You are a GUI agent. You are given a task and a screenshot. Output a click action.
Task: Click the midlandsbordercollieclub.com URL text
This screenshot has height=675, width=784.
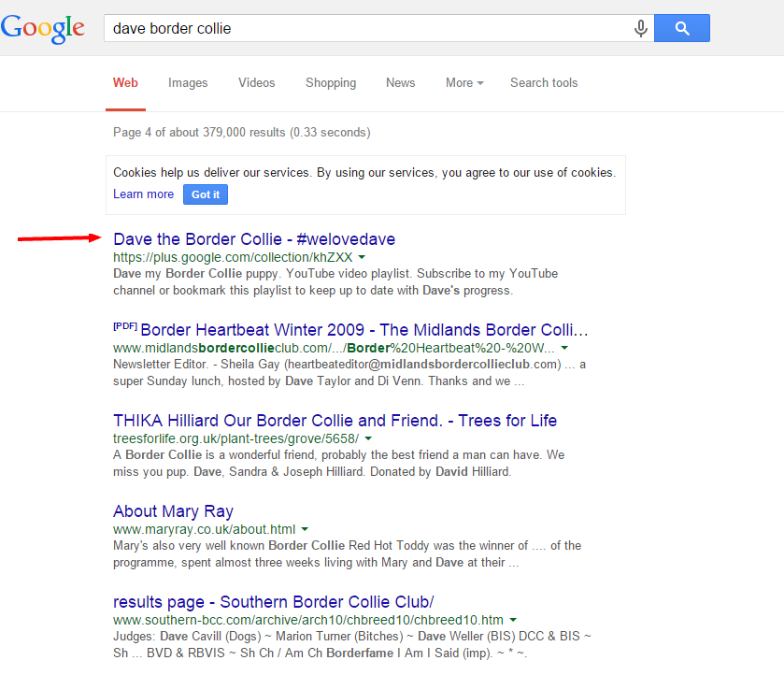334,348
